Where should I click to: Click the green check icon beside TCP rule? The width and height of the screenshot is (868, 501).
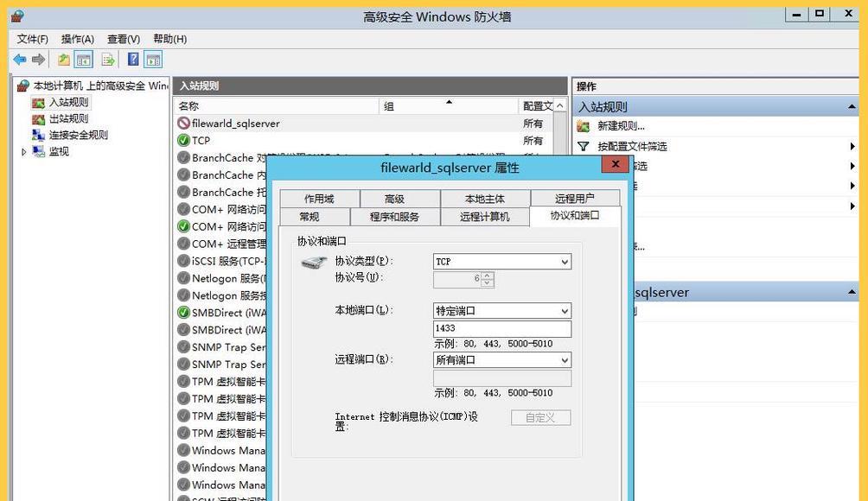(x=184, y=141)
